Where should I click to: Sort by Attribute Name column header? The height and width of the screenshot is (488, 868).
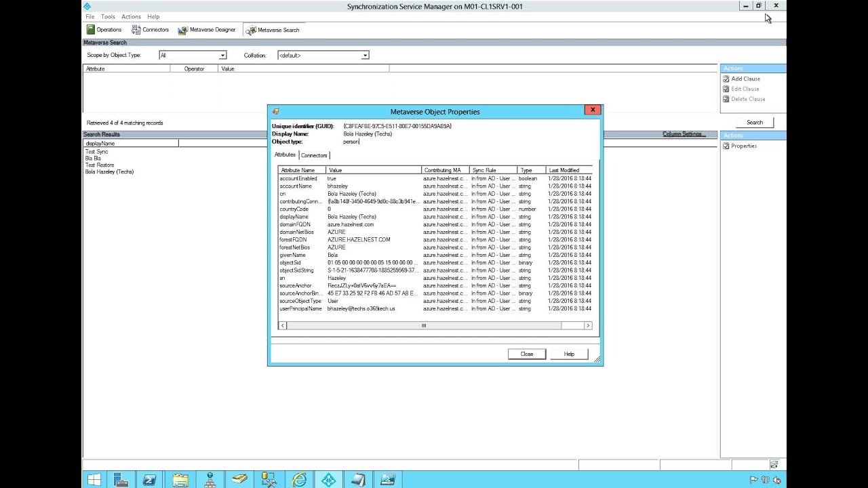302,170
